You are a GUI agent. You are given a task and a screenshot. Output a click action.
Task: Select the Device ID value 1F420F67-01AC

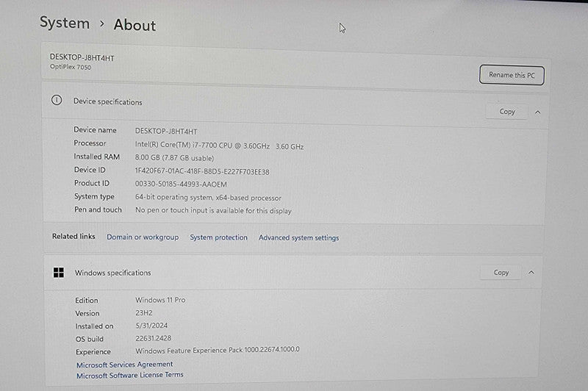point(202,172)
